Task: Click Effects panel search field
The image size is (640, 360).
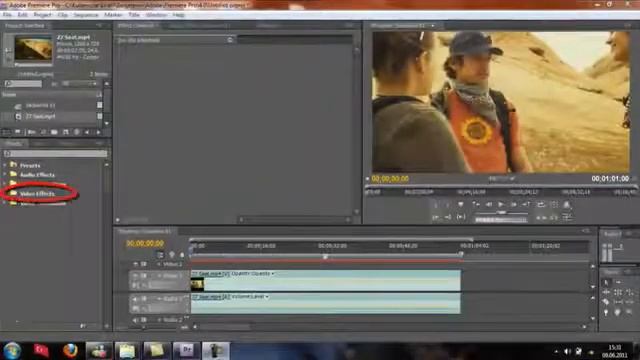Action: (x=56, y=153)
